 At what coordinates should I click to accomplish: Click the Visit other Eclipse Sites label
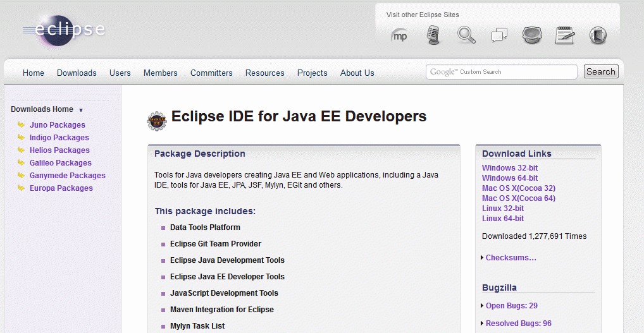click(x=423, y=15)
